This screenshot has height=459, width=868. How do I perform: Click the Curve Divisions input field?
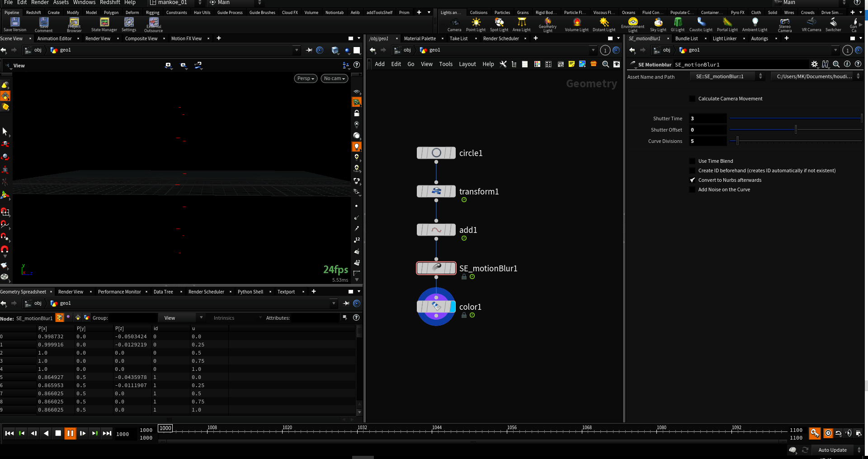pyautogui.click(x=708, y=141)
